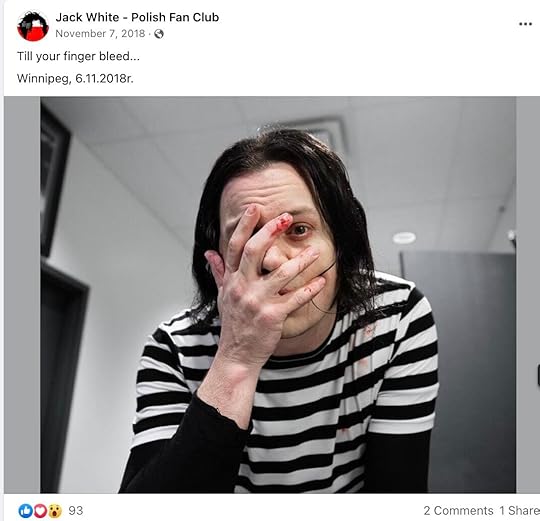The height and width of the screenshot is (521, 540).
Task: View the 1 Share details
Action: pos(520,510)
